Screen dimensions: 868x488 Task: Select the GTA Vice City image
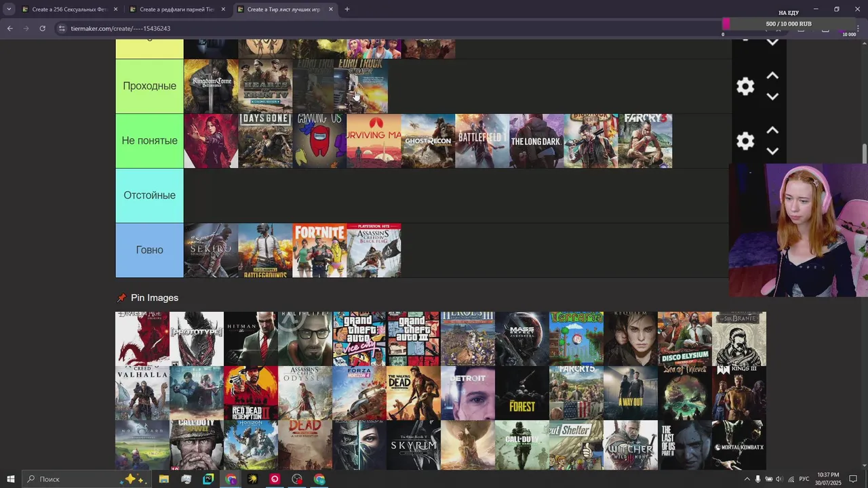point(359,339)
